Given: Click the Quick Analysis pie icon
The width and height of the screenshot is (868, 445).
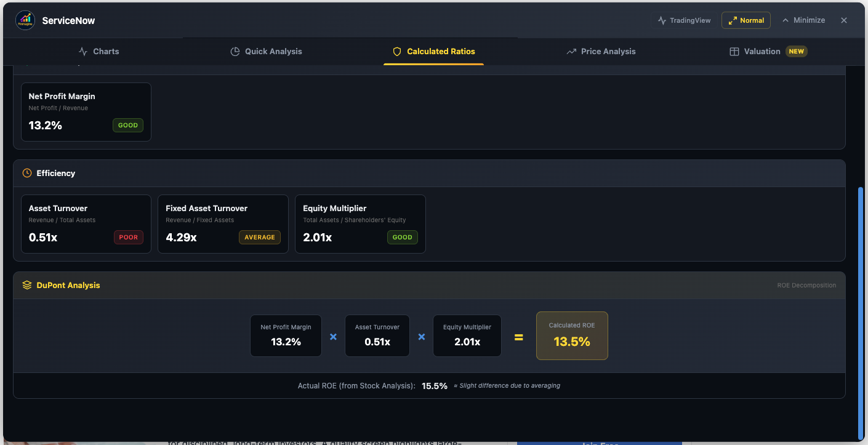Looking at the screenshot, I should (x=235, y=52).
